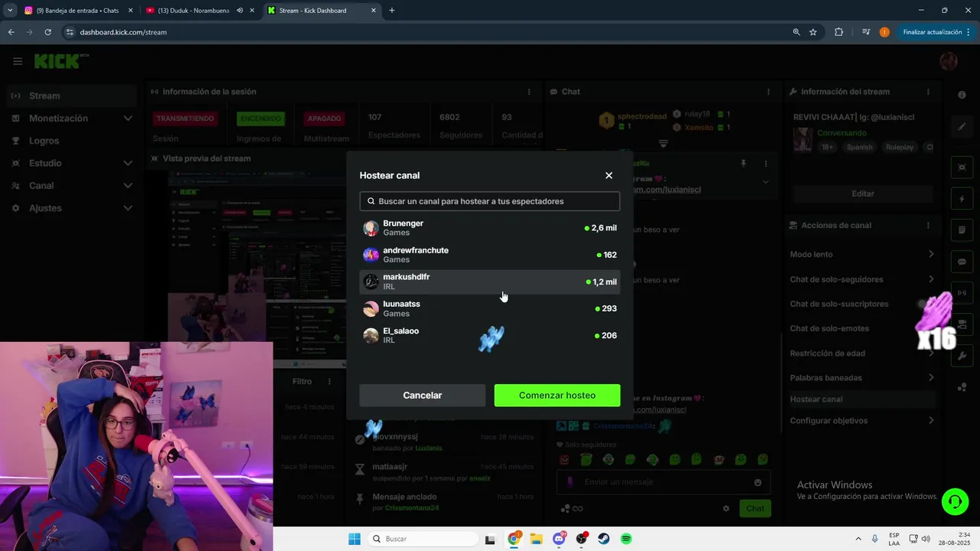Toggle Chat de solo-suscriptores switch

[925, 304]
